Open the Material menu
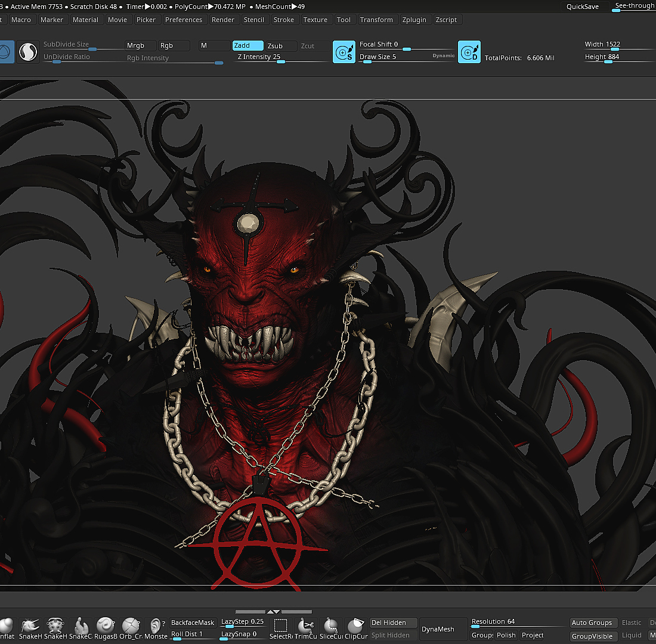Viewport: 656px width, 644px height. [85, 20]
